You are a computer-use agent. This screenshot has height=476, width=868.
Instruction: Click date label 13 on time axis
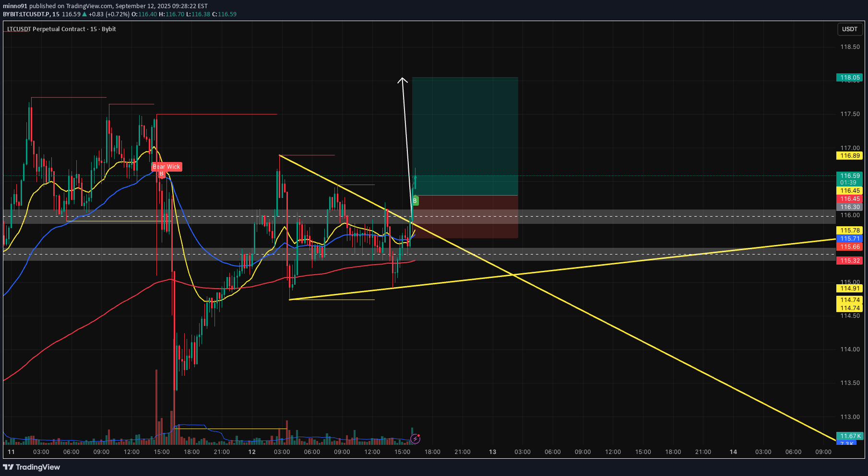493,452
